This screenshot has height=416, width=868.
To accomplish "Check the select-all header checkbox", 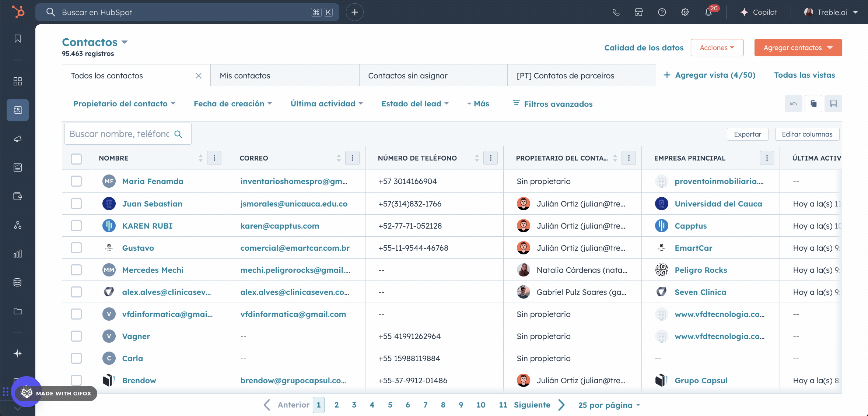I will click(x=76, y=159).
